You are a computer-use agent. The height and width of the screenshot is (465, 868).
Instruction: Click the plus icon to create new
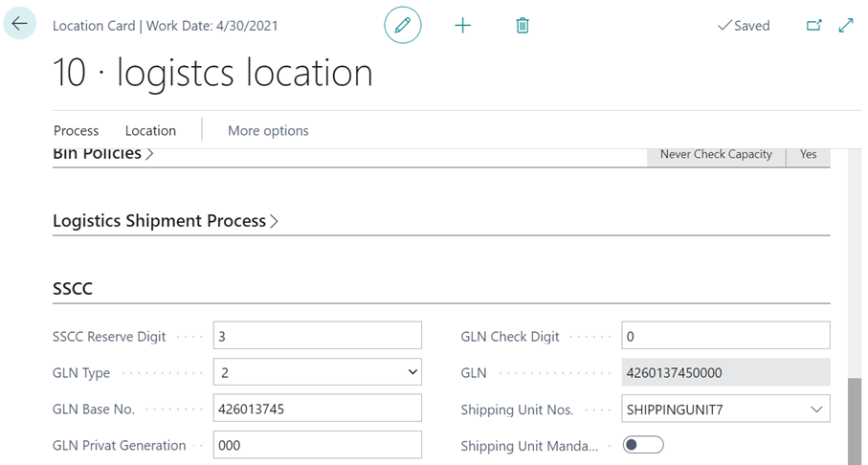point(462,26)
